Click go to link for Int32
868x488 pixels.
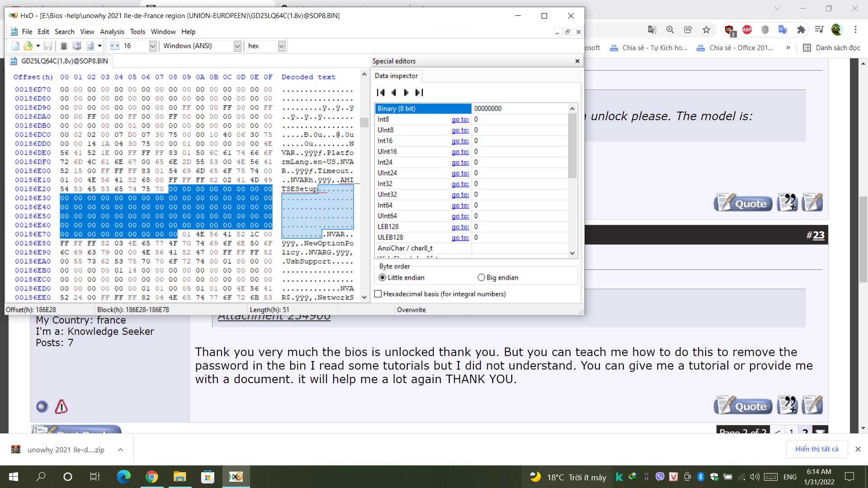click(460, 184)
